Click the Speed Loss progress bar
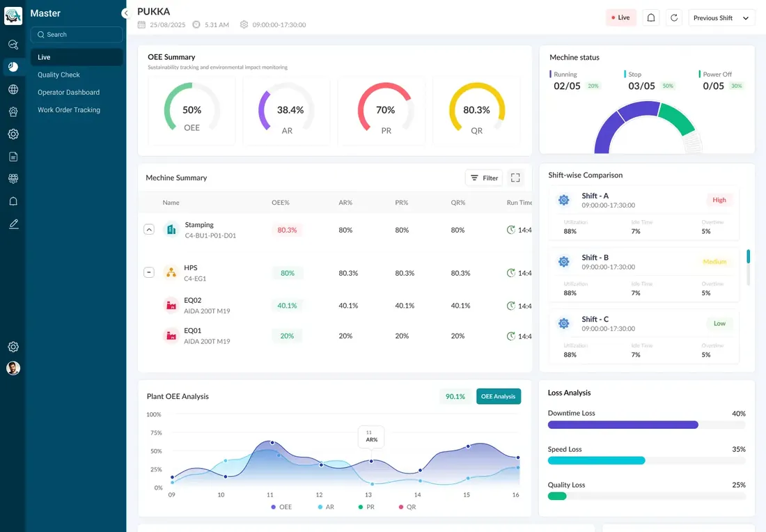The width and height of the screenshot is (766, 532). (646, 461)
